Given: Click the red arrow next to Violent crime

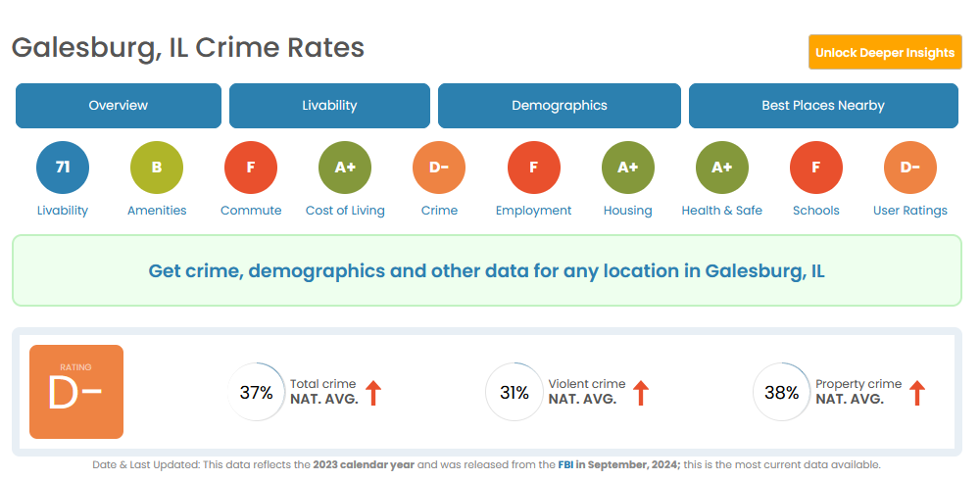Looking at the screenshot, I should point(641,392).
